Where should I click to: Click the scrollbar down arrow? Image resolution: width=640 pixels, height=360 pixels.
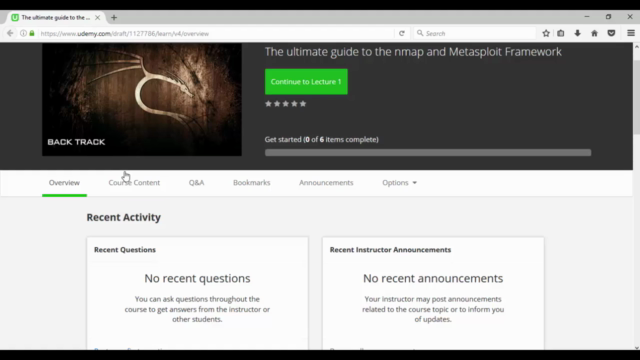[636, 348]
